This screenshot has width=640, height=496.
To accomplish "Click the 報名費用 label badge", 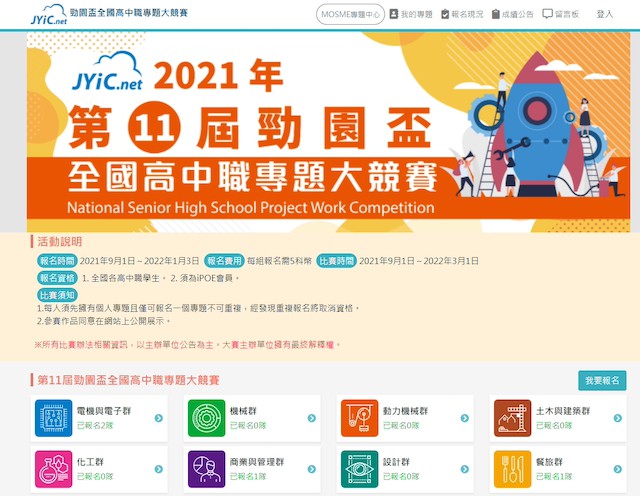I will tap(224, 261).
